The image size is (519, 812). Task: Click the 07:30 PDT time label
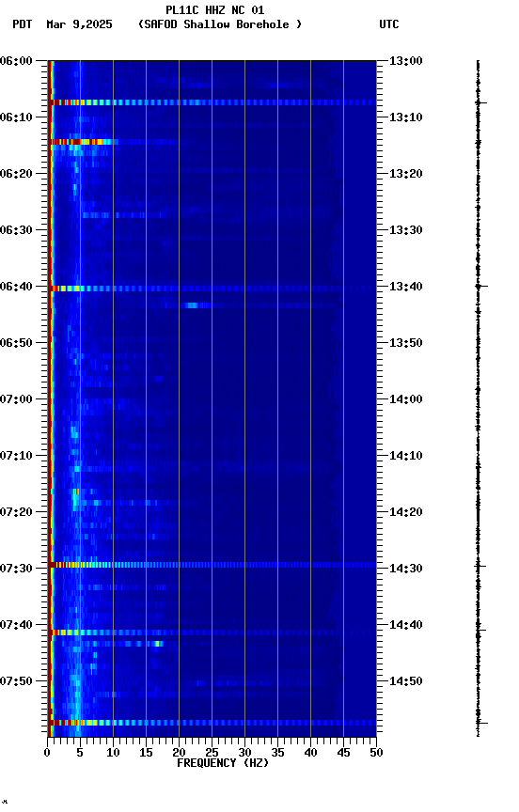(16, 569)
